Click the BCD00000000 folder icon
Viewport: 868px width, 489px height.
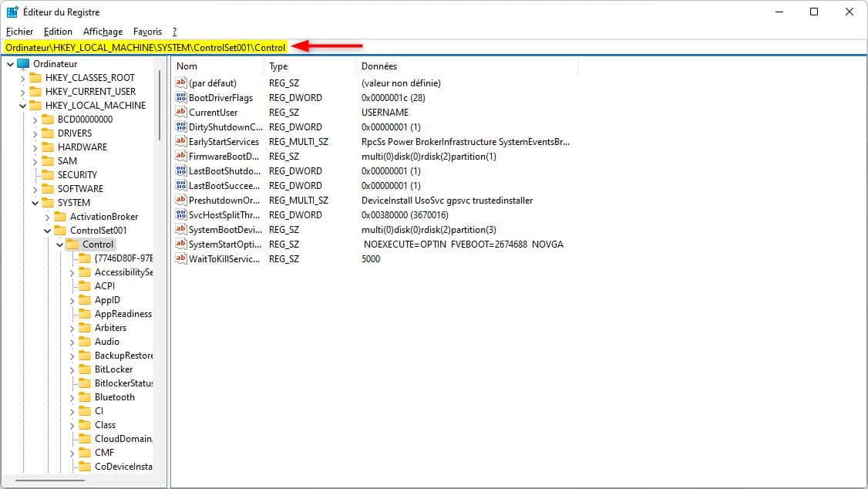48,119
